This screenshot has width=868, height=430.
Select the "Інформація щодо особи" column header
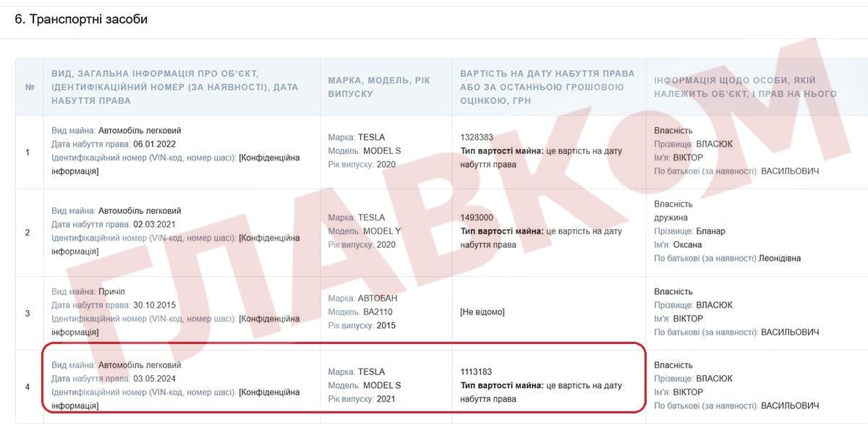pos(745,87)
